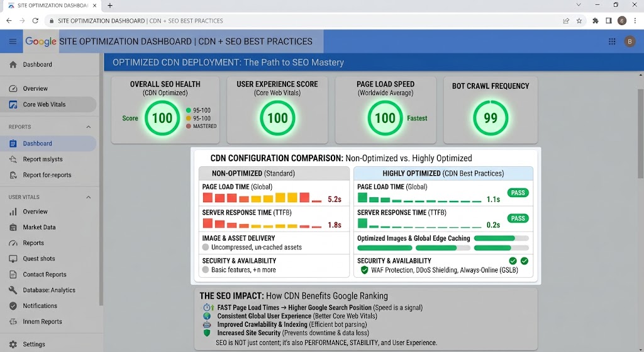Screen dimensions: 644x352
Task: Open Settings from the sidebar
Action: click(x=48, y=344)
